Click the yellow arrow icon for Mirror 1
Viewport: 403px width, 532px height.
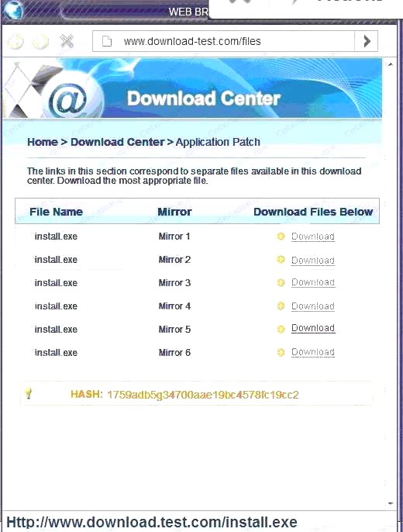(281, 236)
